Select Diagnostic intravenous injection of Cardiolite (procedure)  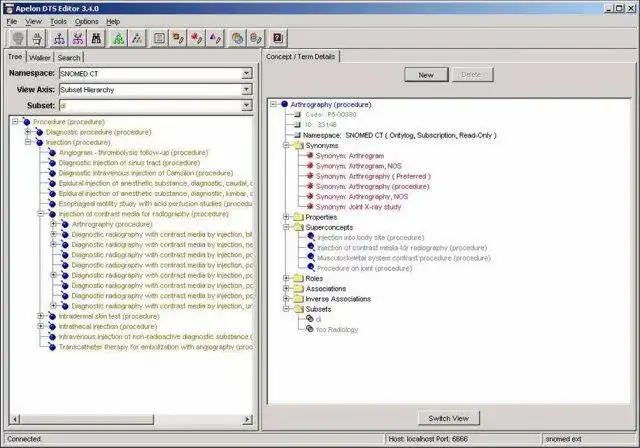[146, 173]
